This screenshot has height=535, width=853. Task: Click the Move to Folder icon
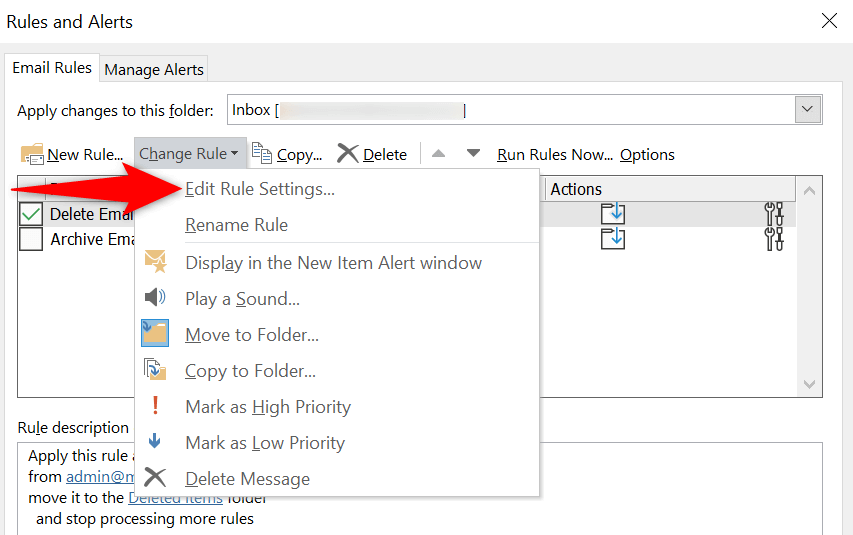click(155, 334)
